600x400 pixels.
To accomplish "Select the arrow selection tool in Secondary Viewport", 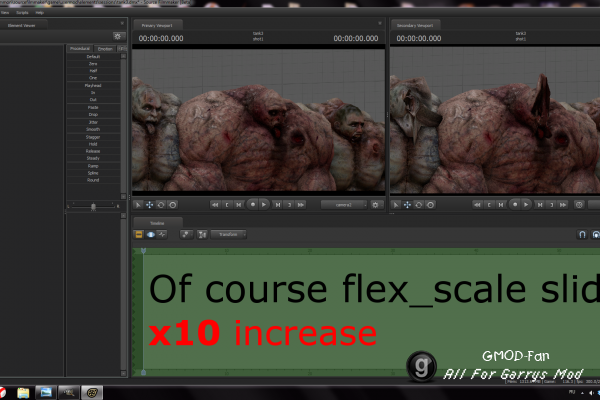I will pos(396,205).
